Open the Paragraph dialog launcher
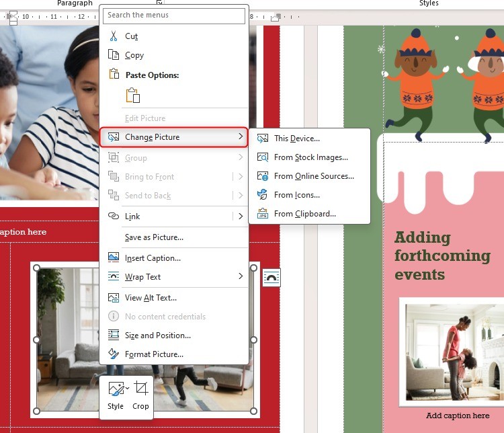 (x=159, y=2)
